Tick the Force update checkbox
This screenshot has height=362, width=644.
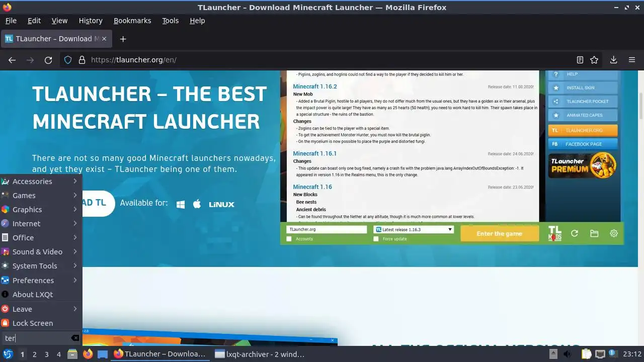[x=376, y=239]
